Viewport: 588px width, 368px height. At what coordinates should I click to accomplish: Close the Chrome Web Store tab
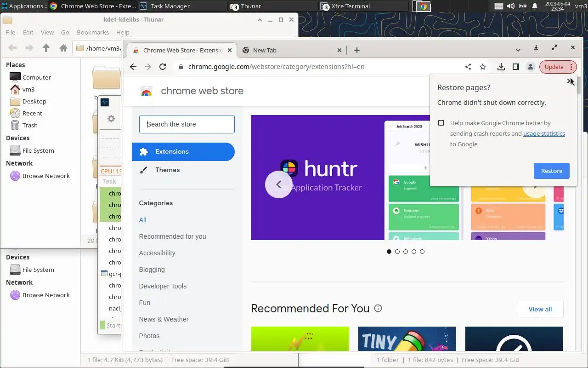[x=230, y=50]
